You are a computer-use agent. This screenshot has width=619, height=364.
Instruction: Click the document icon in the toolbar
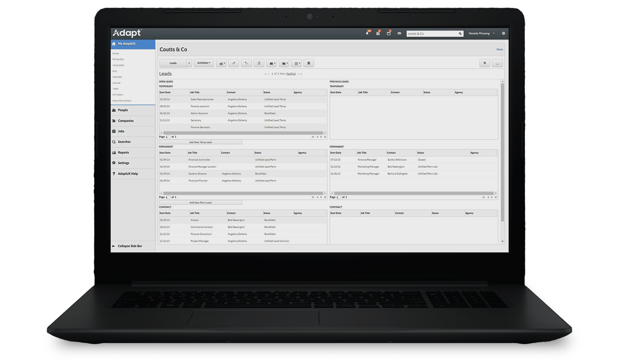click(259, 63)
